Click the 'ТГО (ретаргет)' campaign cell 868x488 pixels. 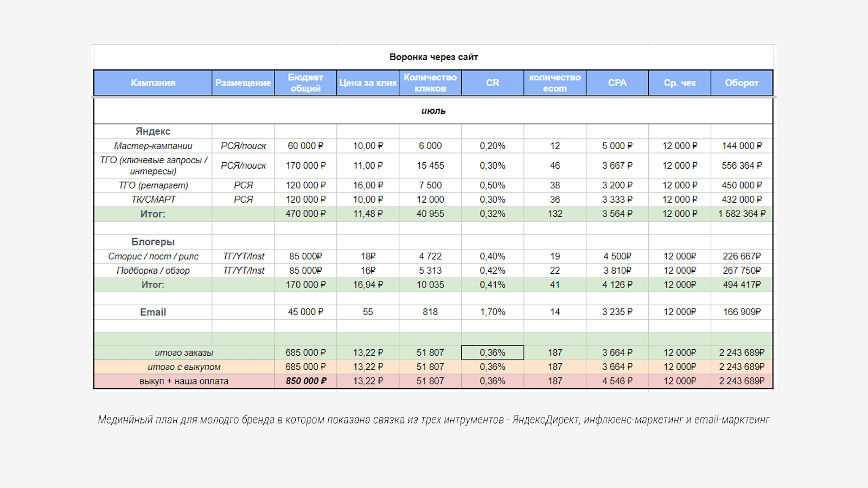click(x=153, y=185)
